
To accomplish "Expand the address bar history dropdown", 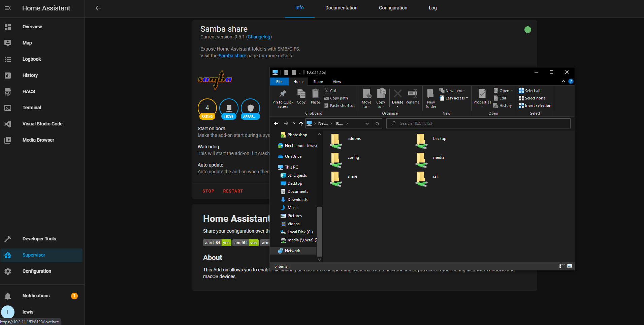I will tap(367, 123).
